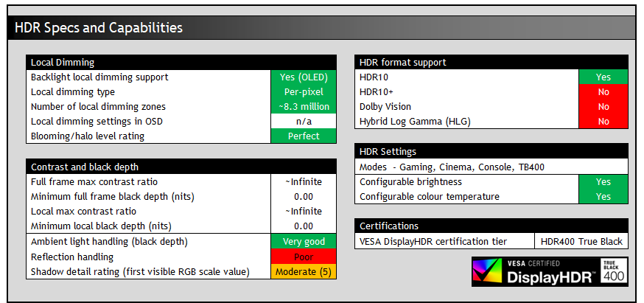644x303 pixels.
Task: Click the ~8.3 million dimming zones value
Action: [304, 107]
